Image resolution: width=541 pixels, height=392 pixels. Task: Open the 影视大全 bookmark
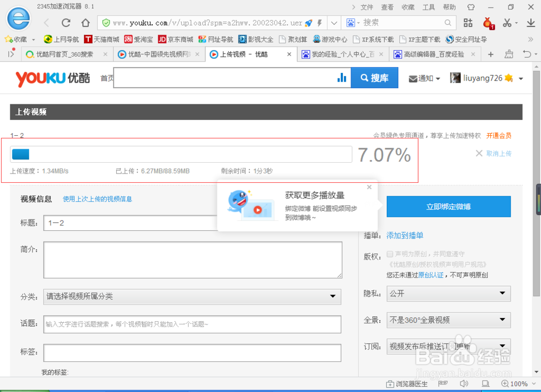pyautogui.click(x=256, y=39)
